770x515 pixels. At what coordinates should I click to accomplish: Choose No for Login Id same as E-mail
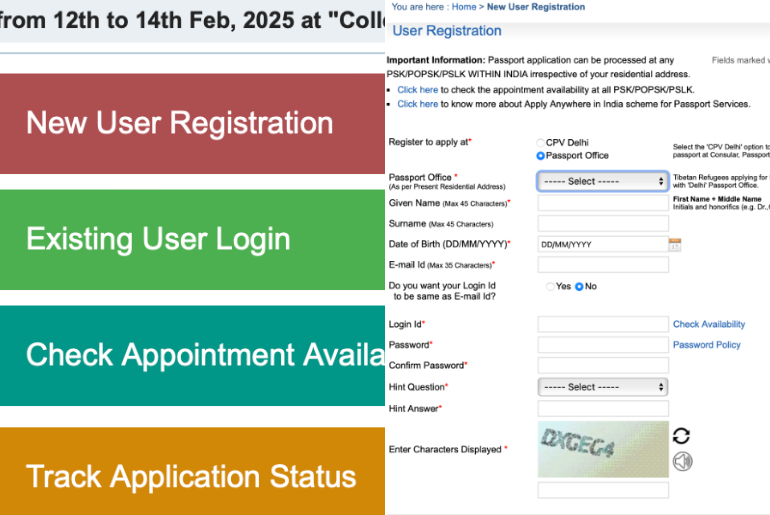[579, 287]
